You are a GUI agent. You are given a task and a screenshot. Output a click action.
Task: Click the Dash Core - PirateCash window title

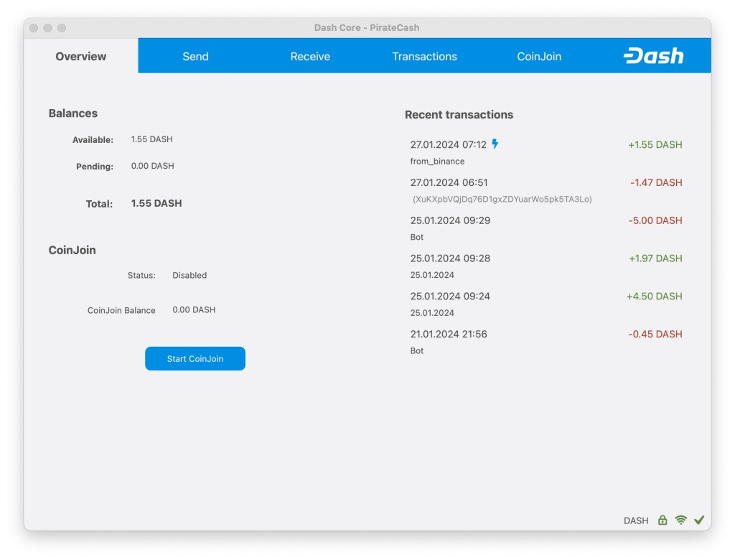367,28
